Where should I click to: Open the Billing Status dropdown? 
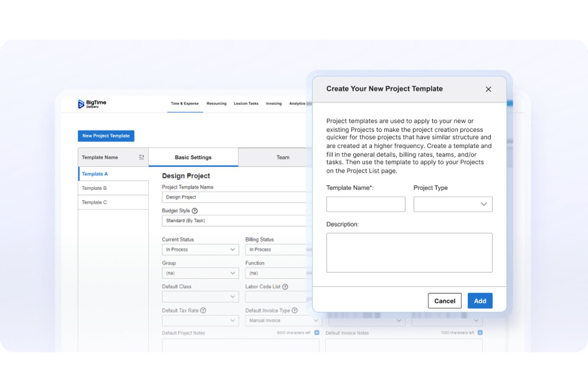pyautogui.click(x=276, y=249)
